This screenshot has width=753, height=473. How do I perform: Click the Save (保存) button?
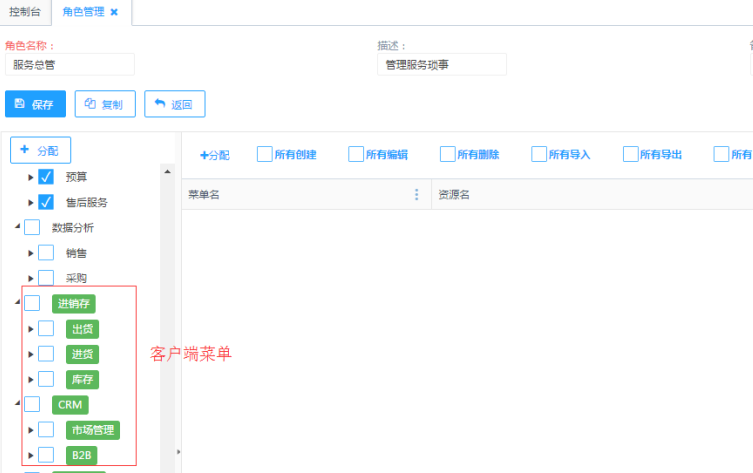tap(35, 104)
